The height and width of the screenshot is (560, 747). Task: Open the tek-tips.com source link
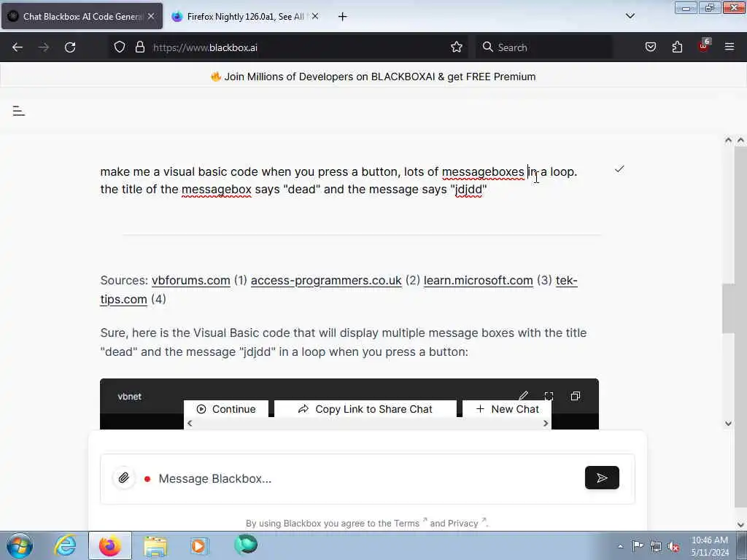566,281
